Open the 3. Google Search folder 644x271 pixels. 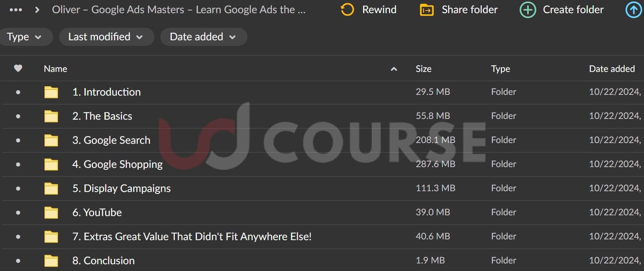[x=111, y=140]
